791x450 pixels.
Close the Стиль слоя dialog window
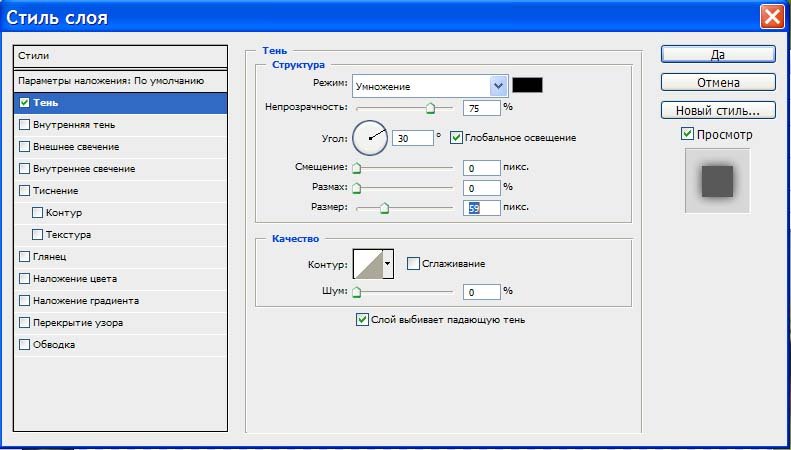pyautogui.click(x=771, y=17)
